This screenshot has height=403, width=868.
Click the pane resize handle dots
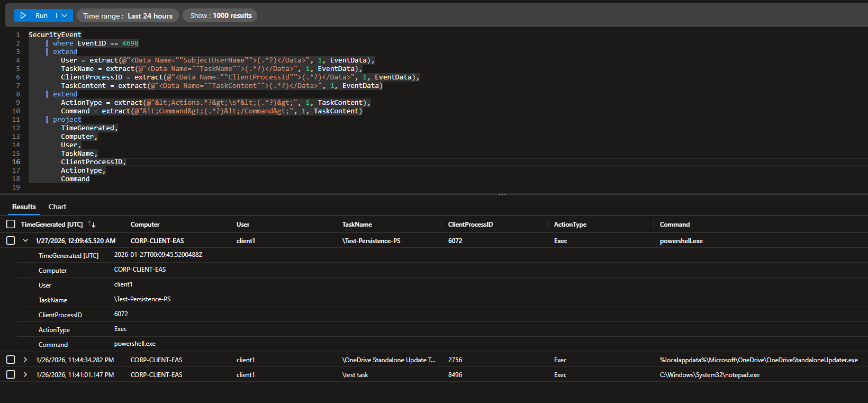[x=502, y=194]
